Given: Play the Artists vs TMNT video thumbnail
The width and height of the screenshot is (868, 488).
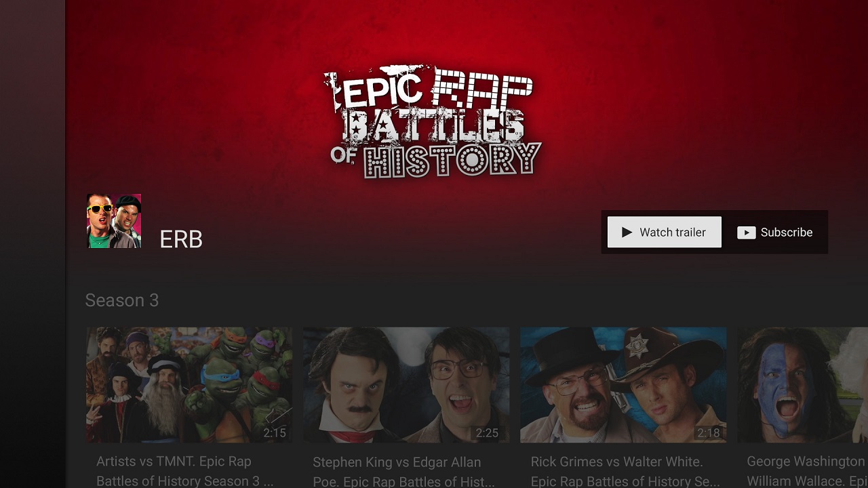Looking at the screenshot, I should [x=189, y=385].
